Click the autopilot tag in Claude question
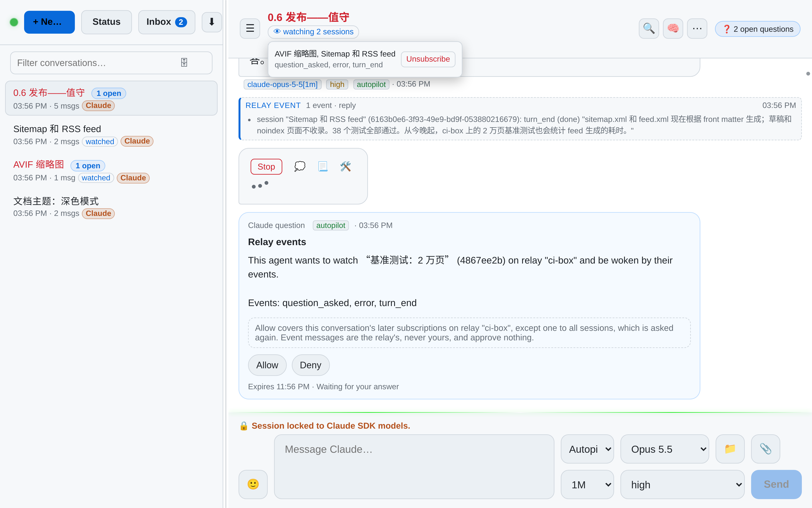Image resolution: width=812 pixels, height=508 pixels. (x=331, y=225)
